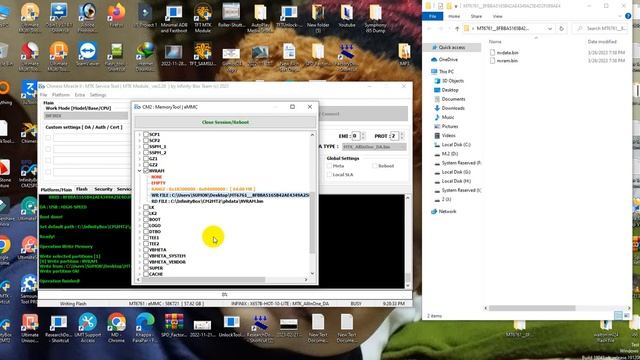The width and height of the screenshot is (640, 360).
Task: Open the UnlockTool desktop shortcut
Action: click(231, 326)
